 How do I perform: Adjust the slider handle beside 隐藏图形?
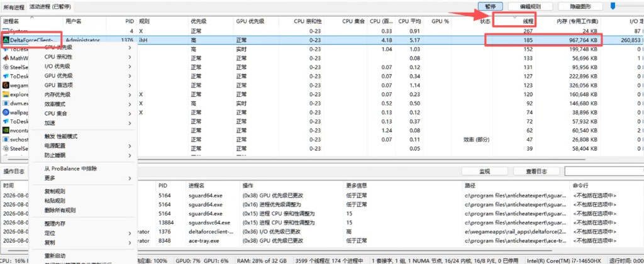coord(613,6)
